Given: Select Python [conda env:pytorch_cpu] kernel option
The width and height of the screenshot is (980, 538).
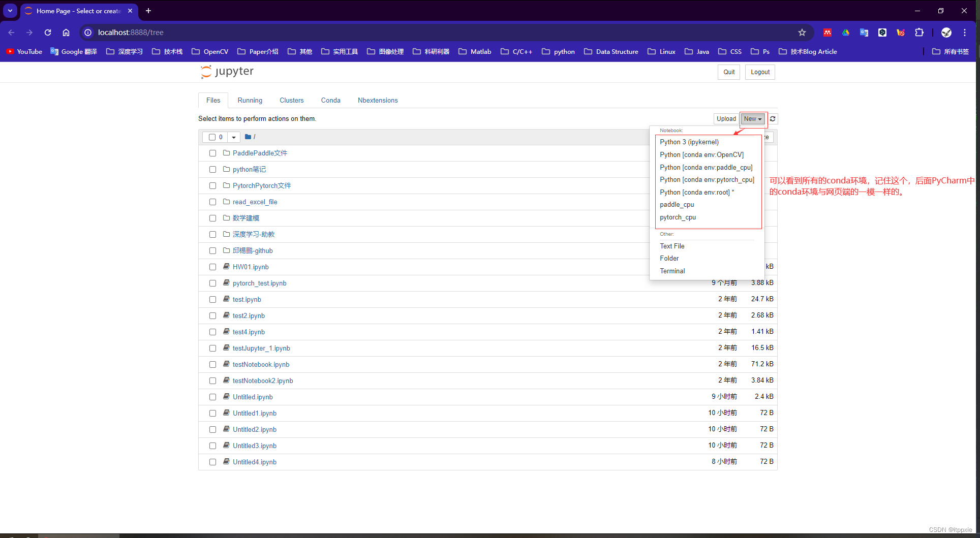Looking at the screenshot, I should pos(707,179).
